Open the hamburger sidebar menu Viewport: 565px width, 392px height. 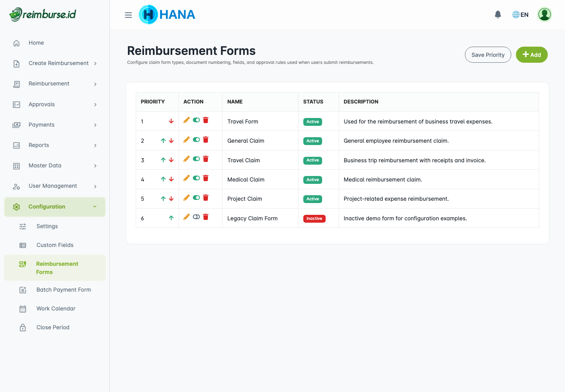tap(128, 15)
